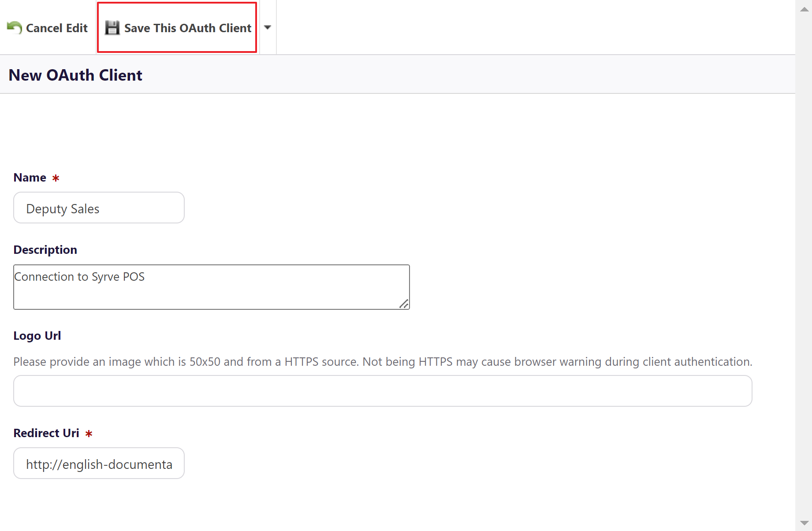Click into the Redirect Uri field

[x=99, y=464]
